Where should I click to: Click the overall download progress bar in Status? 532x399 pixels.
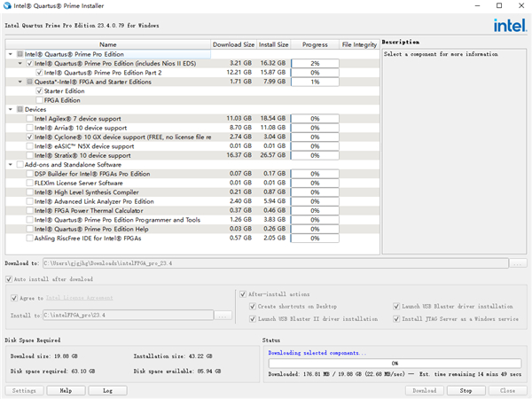click(x=395, y=364)
